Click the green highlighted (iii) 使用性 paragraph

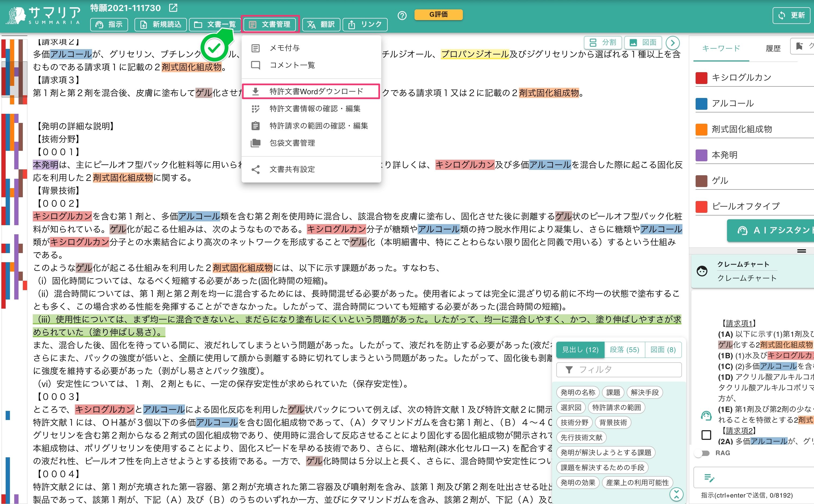tap(357, 326)
